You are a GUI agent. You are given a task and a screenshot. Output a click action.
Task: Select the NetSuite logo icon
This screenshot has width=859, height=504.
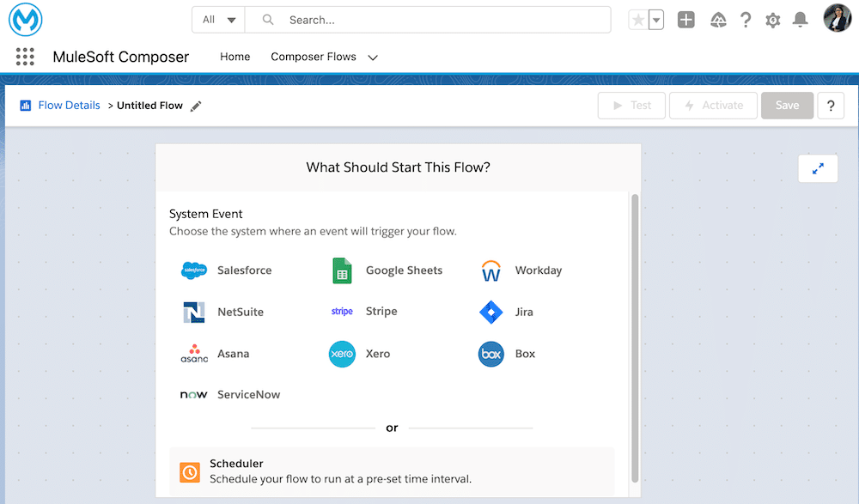(194, 312)
